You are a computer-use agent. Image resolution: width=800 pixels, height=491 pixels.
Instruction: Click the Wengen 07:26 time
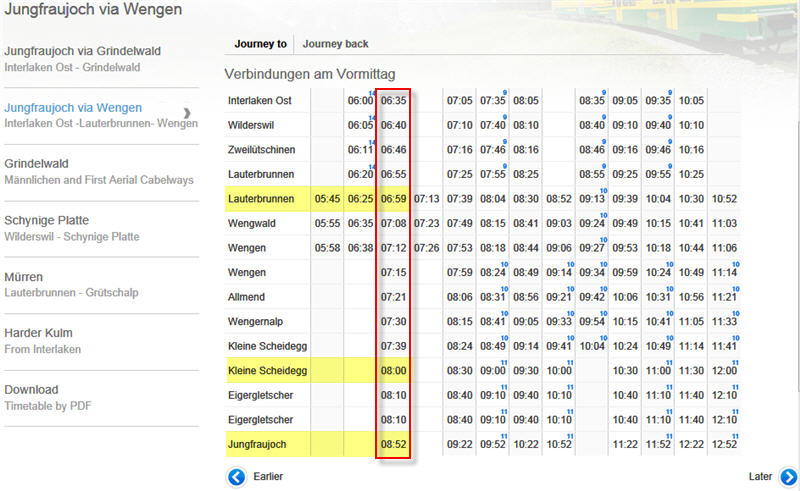click(427, 248)
